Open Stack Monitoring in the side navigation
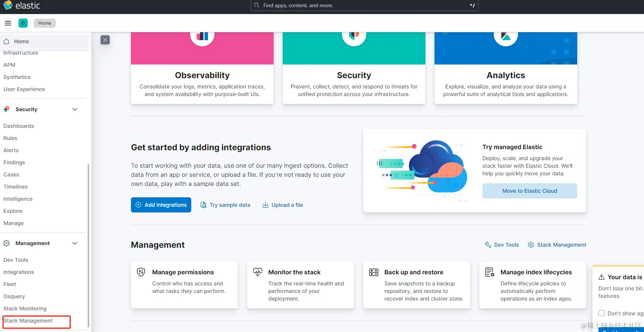The image size is (644, 332). coord(25,308)
